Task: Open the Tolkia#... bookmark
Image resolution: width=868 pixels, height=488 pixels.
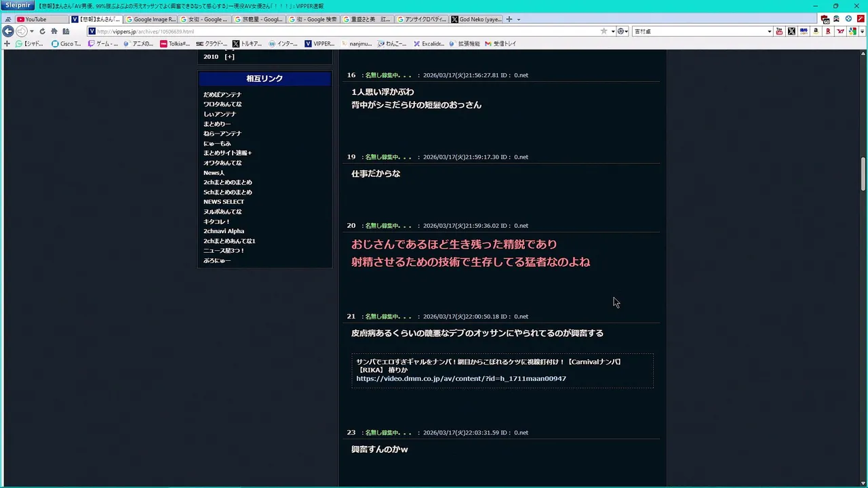Action: pyautogui.click(x=175, y=43)
